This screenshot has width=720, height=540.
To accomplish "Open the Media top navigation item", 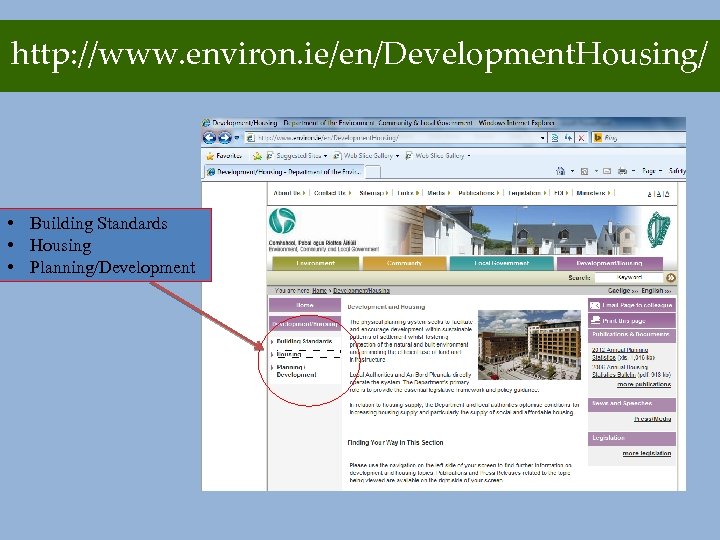I will 436,193.
